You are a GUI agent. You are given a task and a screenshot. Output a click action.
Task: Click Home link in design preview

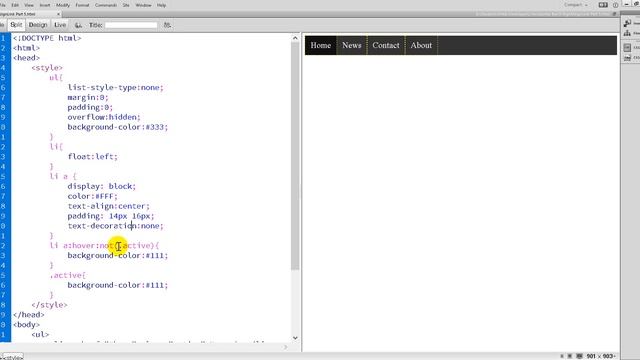(321, 45)
